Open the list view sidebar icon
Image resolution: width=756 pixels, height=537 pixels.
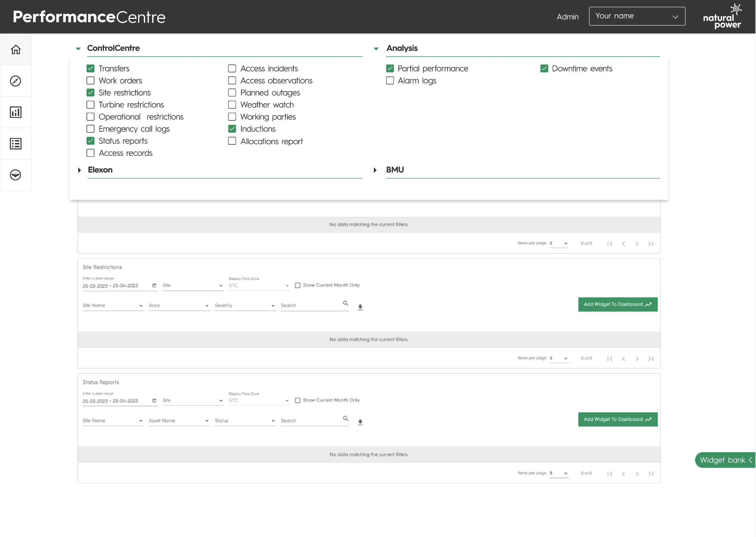point(15,144)
